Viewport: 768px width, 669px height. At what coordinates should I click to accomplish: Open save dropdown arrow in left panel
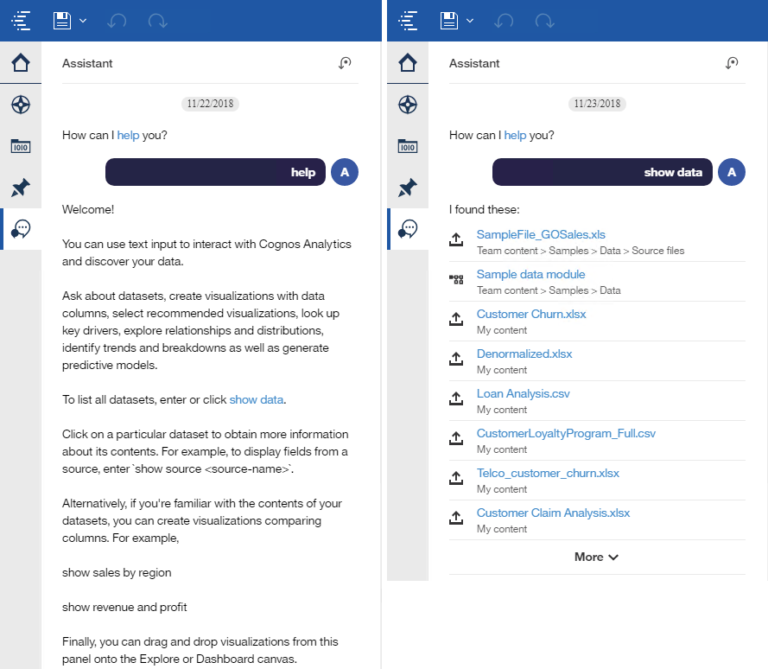click(83, 21)
